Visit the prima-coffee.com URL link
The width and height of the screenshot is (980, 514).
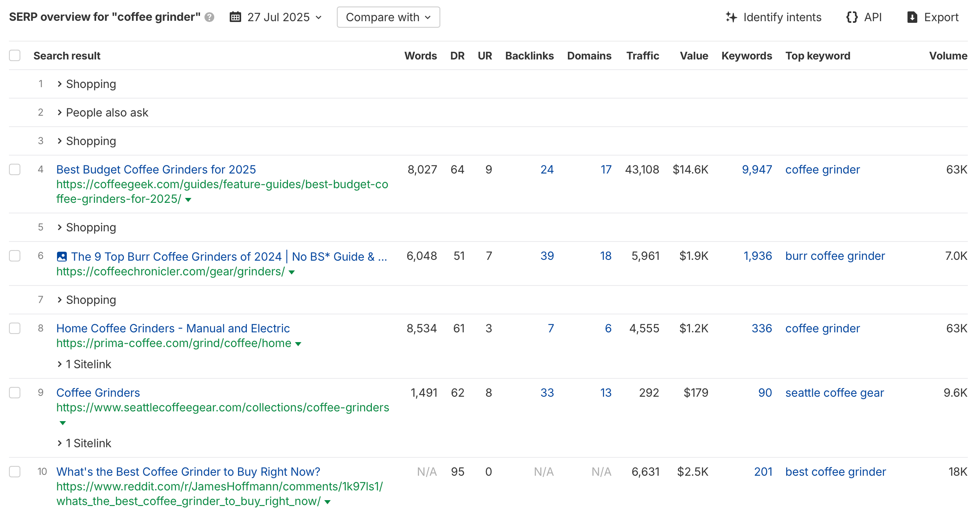pyautogui.click(x=174, y=343)
